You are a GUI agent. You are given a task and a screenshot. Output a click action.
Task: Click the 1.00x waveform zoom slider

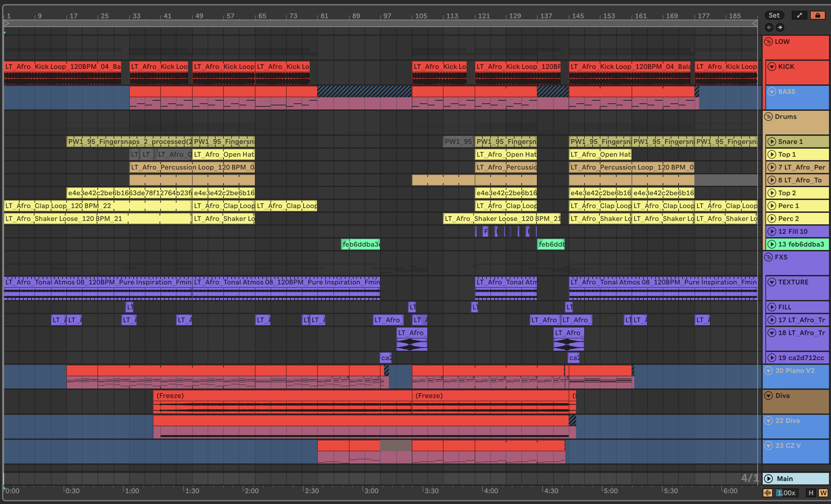(x=787, y=493)
